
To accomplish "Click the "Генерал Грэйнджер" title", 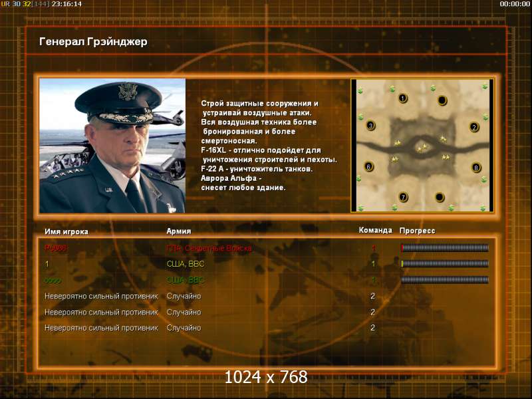I will click(93, 42).
